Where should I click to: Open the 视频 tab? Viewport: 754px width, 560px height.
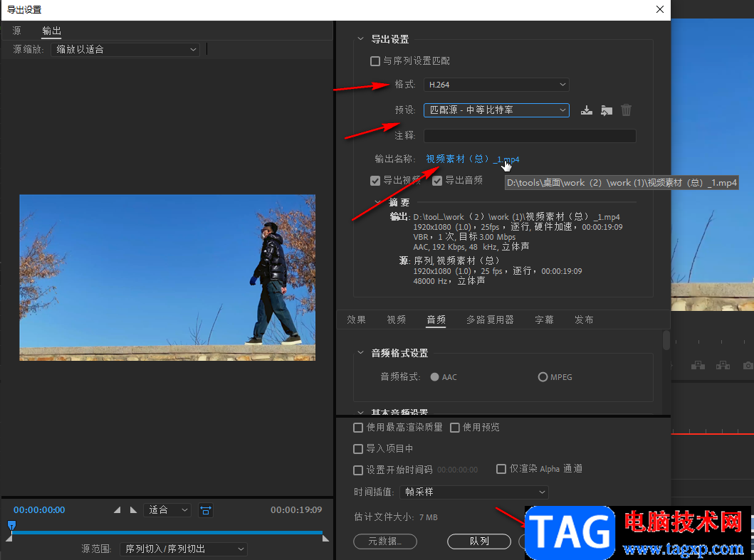pyautogui.click(x=397, y=319)
